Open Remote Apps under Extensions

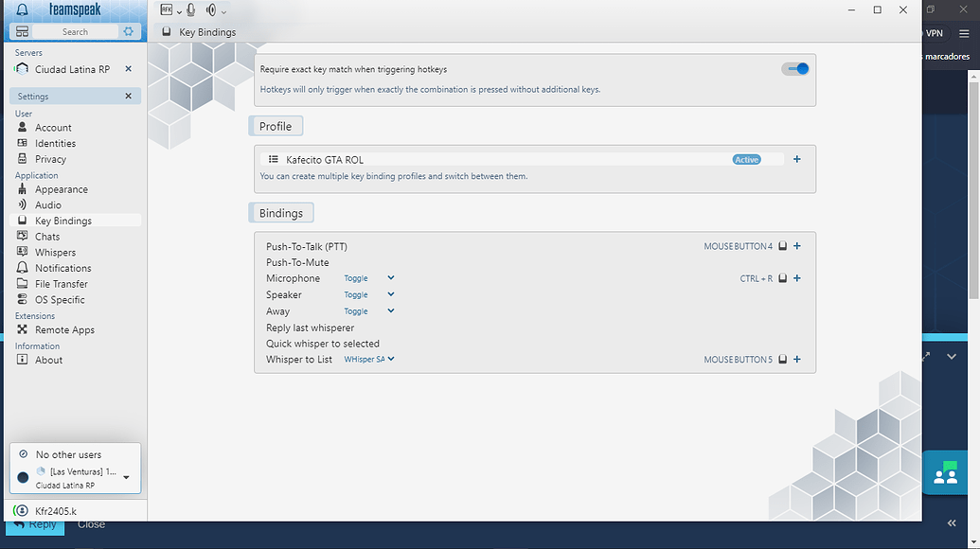pyautogui.click(x=59, y=329)
